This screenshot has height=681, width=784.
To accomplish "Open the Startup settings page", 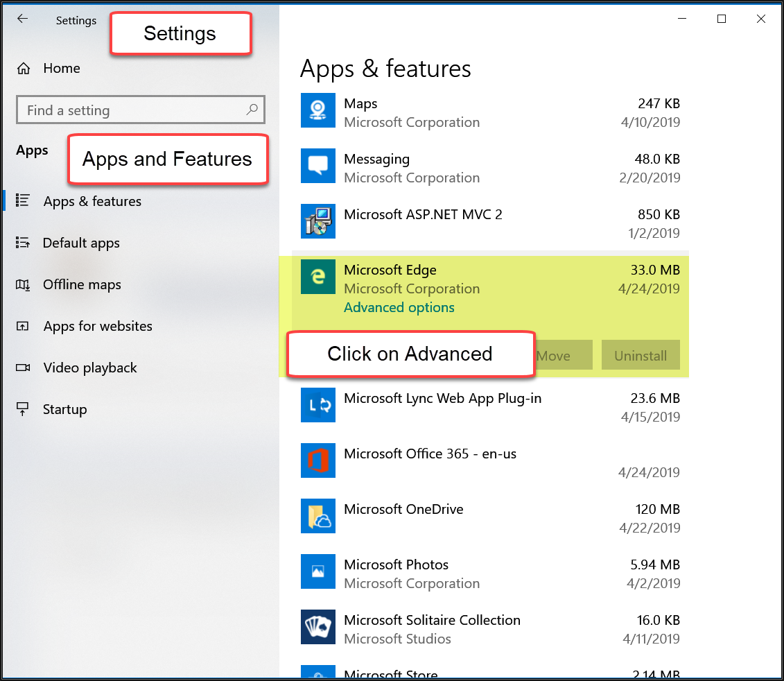I will (65, 409).
